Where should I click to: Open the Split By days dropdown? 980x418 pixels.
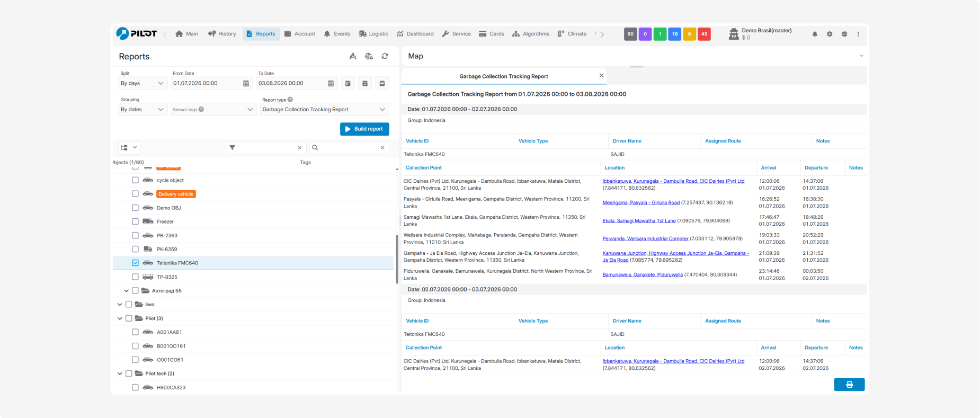142,83
